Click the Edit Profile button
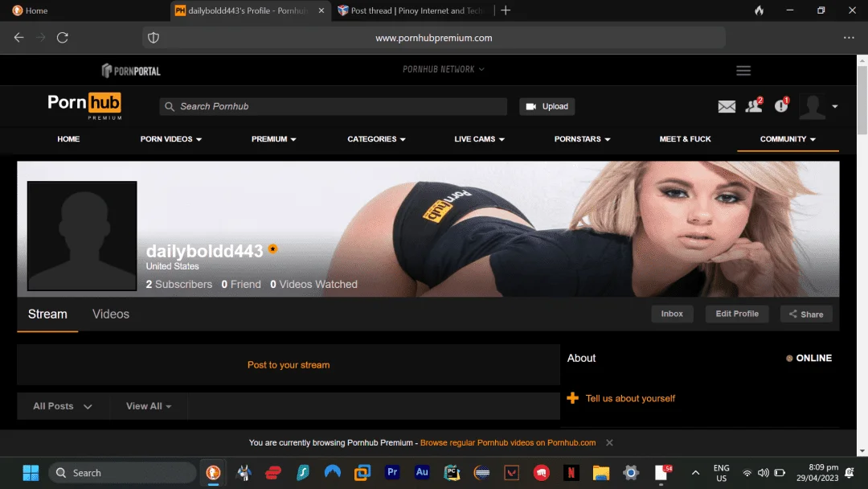Image resolution: width=868 pixels, height=489 pixels. point(737,314)
